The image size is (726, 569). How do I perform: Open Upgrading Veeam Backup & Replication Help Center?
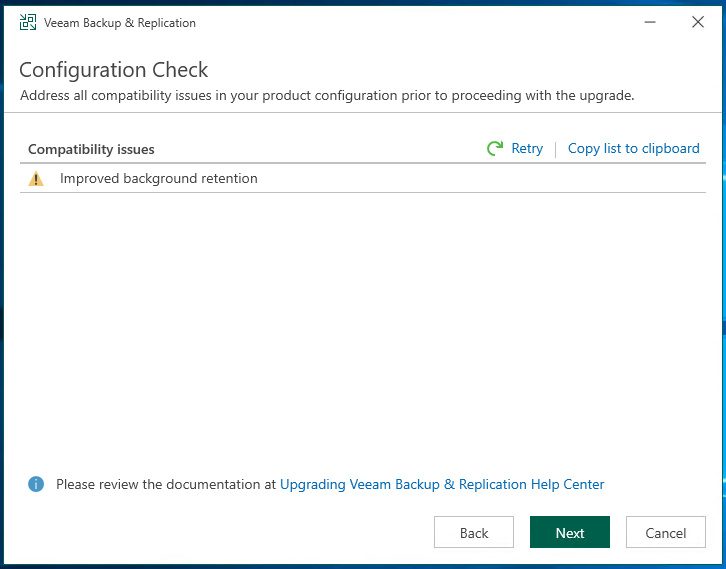pyautogui.click(x=442, y=484)
